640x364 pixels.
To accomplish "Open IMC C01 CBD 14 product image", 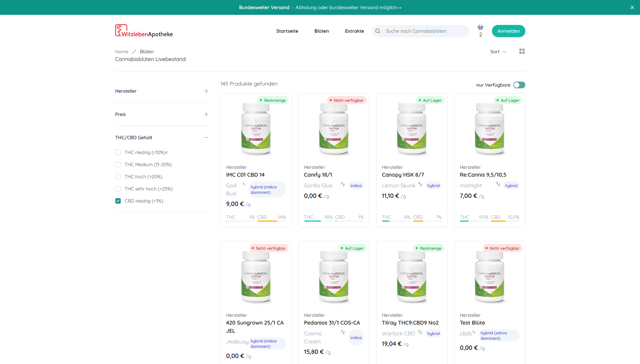I will (256, 129).
